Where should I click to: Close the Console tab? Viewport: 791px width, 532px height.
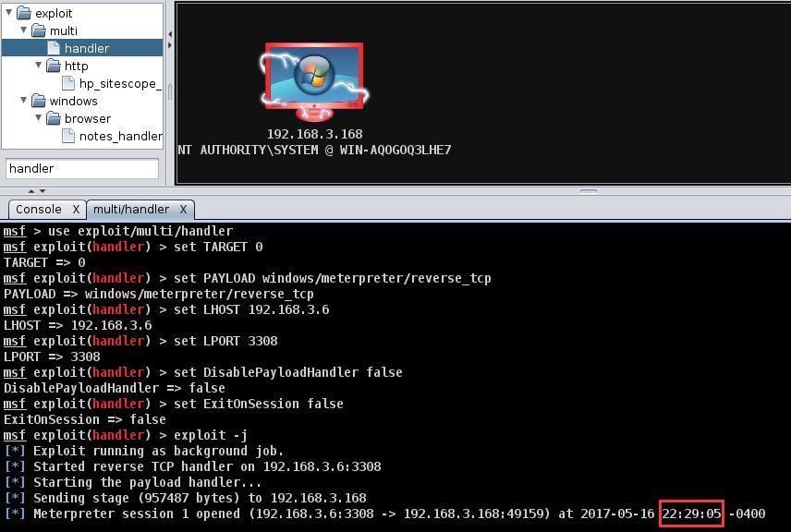(76, 210)
